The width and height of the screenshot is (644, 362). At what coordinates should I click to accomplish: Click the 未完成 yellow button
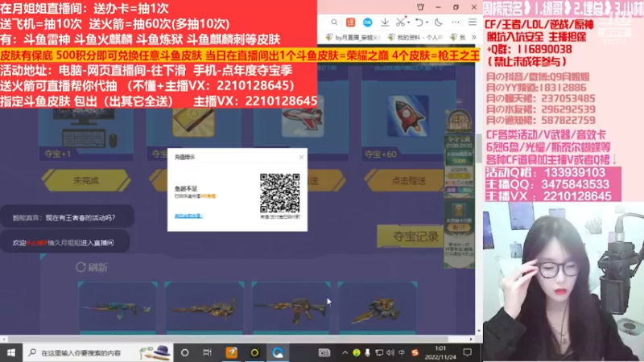[x=86, y=180]
